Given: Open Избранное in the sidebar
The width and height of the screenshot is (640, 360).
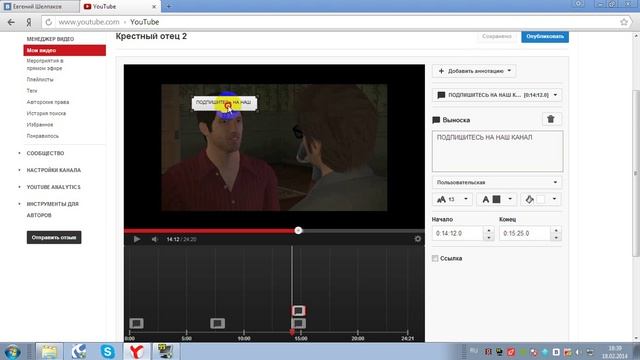Looking at the screenshot, I should coord(40,124).
